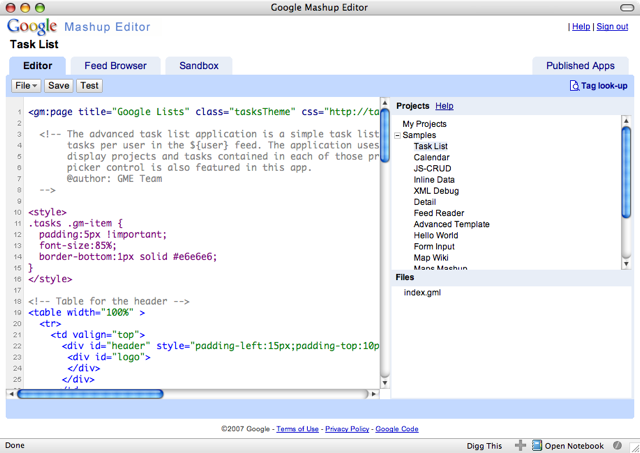Click the <style> line in code

coord(47,212)
